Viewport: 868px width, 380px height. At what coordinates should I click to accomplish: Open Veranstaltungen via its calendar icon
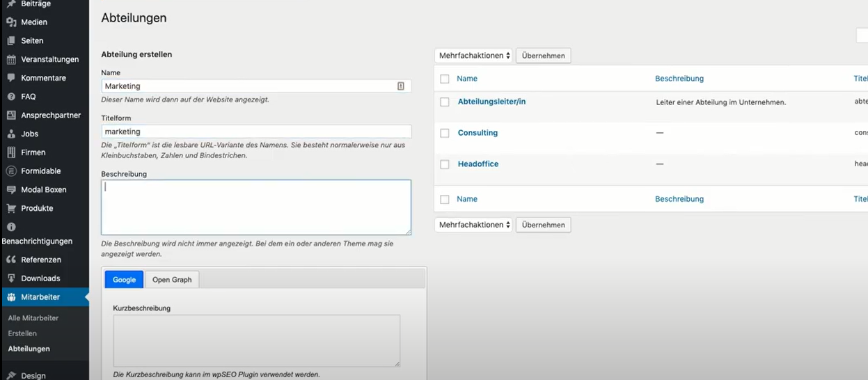click(x=11, y=60)
